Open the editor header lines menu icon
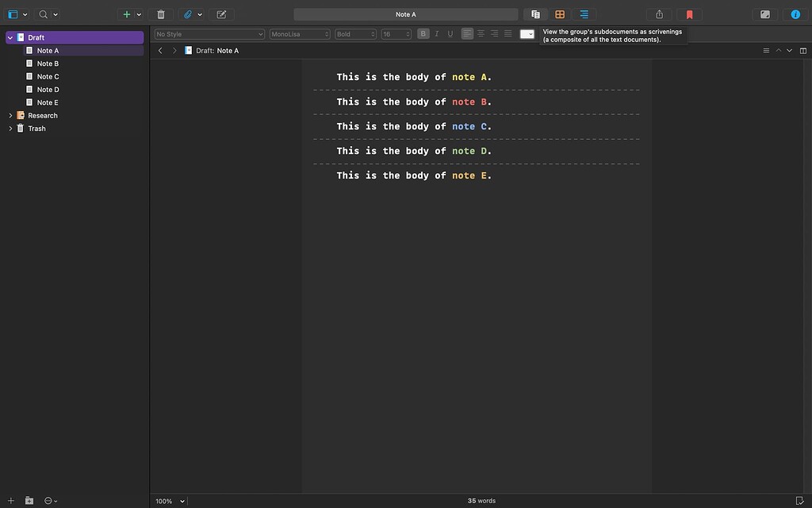This screenshot has width=812, height=508. click(766, 50)
